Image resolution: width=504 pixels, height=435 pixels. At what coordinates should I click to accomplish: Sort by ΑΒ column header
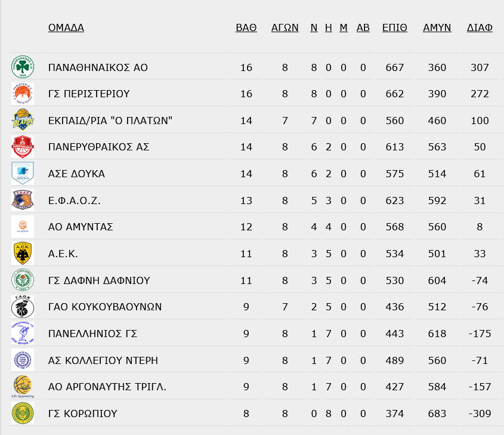pos(363,27)
